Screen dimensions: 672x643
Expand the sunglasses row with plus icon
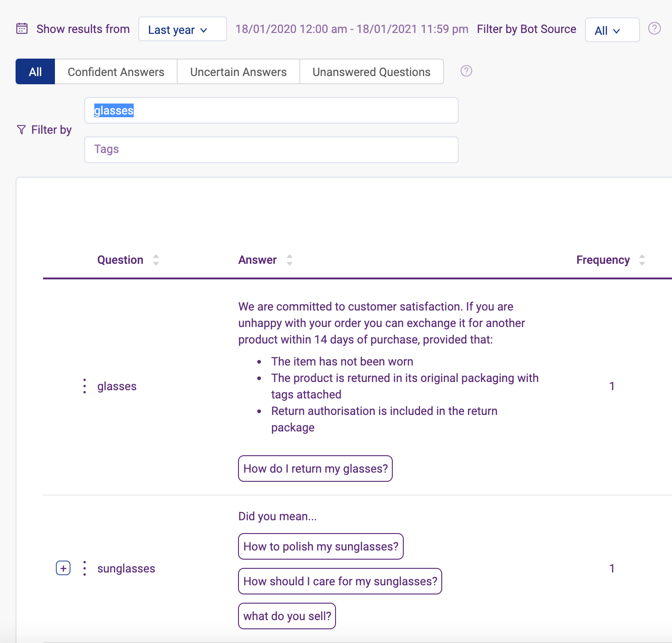tap(63, 568)
